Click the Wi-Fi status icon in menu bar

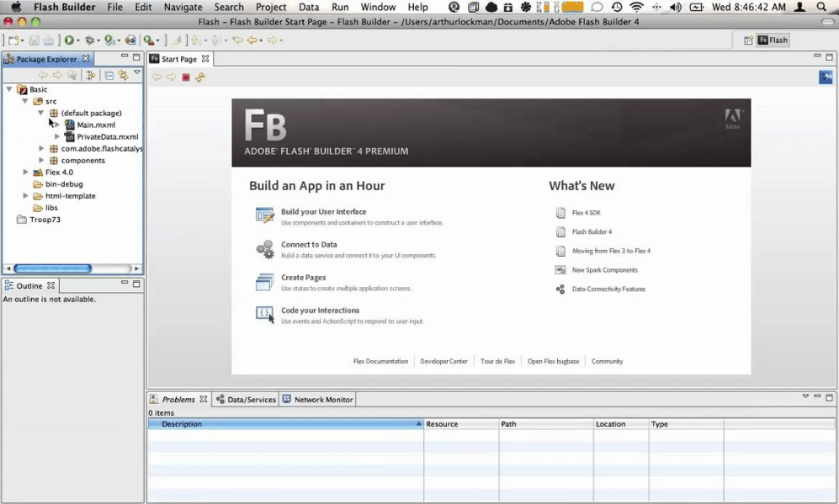pos(636,7)
